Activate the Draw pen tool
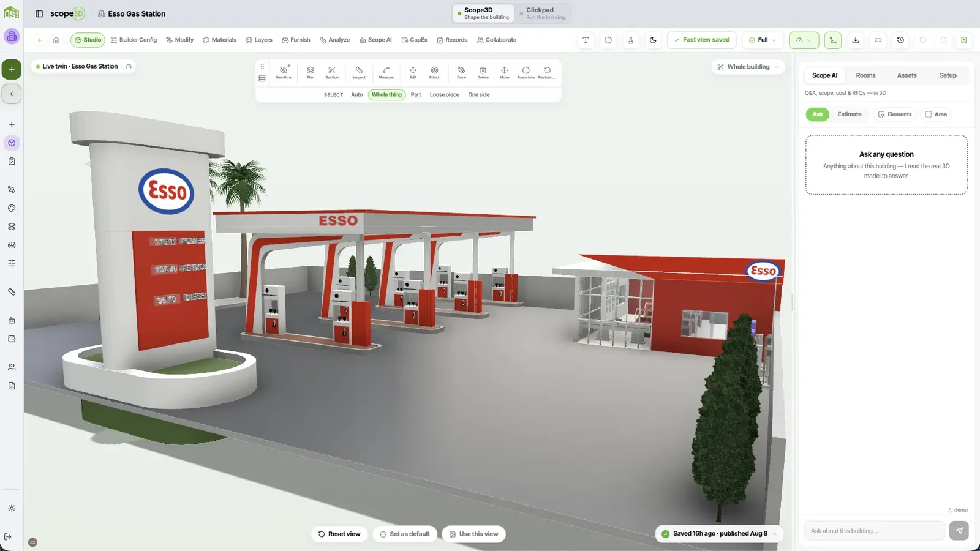Screen dimensions: 980x551 coord(461,72)
